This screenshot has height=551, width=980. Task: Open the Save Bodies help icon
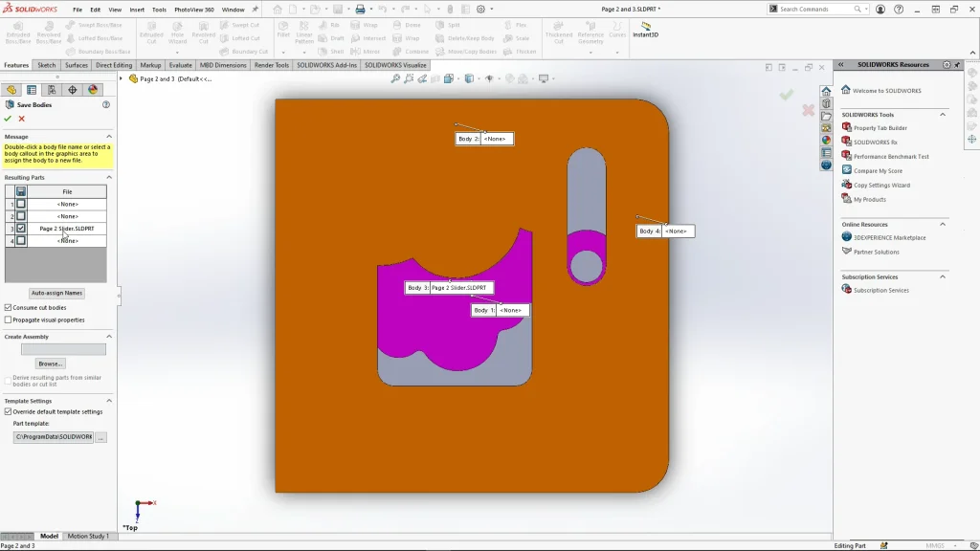[x=106, y=104]
